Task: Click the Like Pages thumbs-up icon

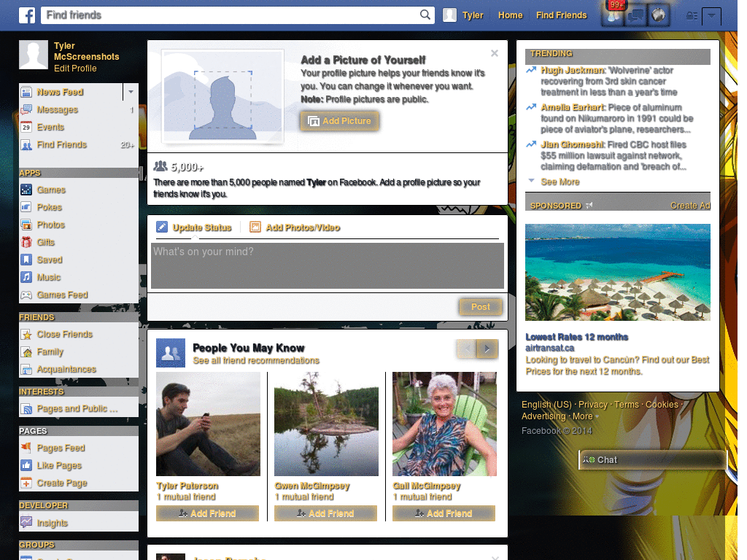Action: (x=26, y=465)
